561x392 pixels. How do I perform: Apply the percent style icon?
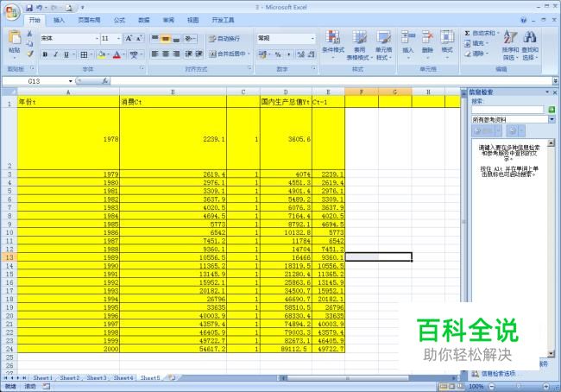[278, 54]
